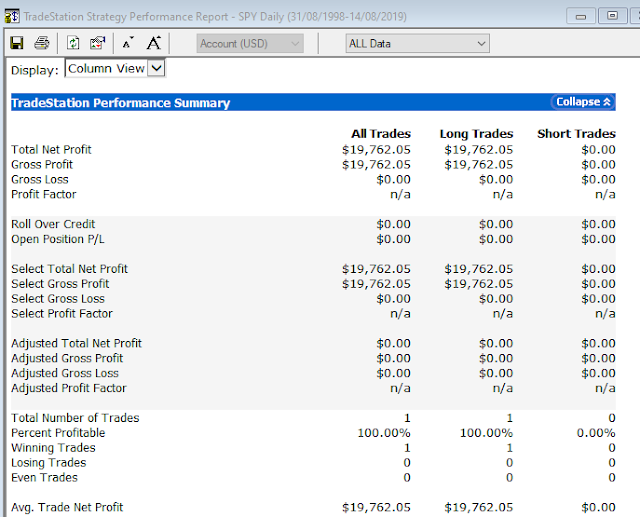The width and height of the screenshot is (640, 517).
Task: Select the Total Number of Trades label
Action: pyautogui.click(x=75, y=418)
